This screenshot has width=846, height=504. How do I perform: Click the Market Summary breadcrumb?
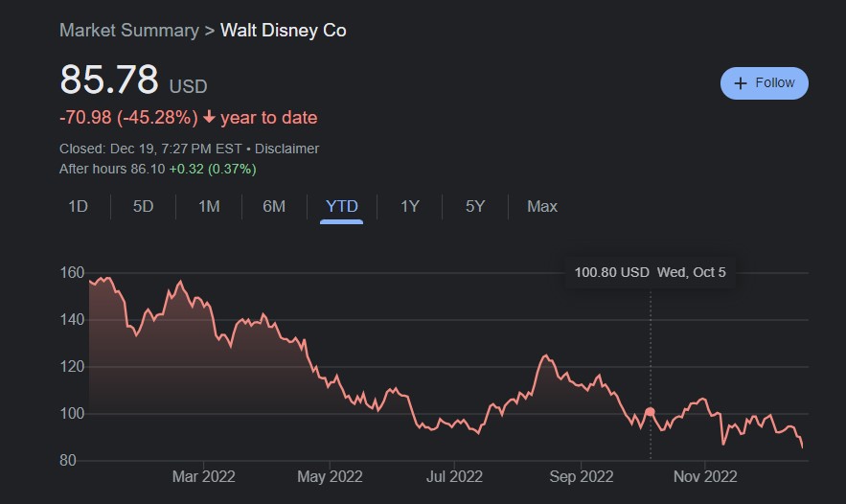click(127, 30)
